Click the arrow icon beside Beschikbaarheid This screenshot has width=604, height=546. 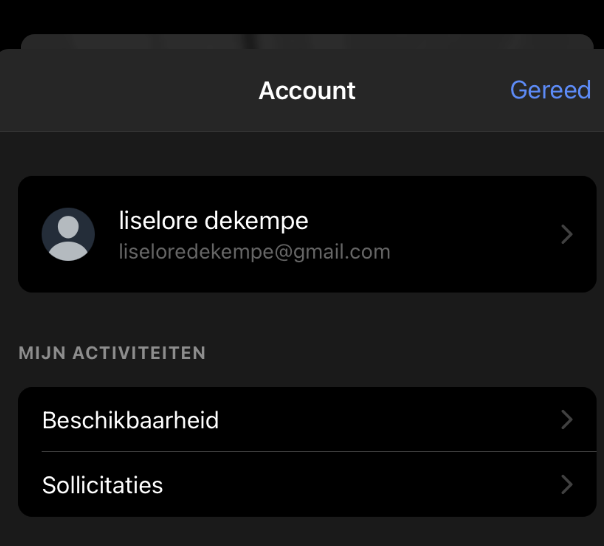pos(566,420)
